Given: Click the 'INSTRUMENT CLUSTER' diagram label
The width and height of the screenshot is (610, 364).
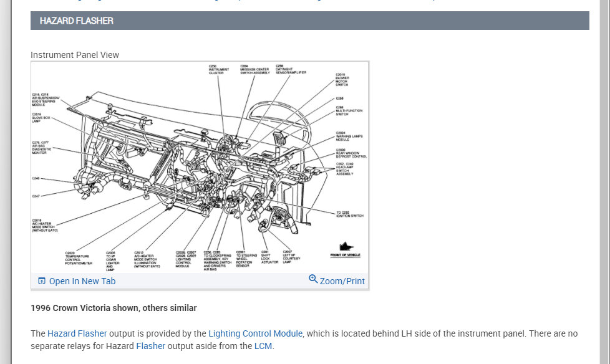Looking at the screenshot, I should [x=219, y=70].
